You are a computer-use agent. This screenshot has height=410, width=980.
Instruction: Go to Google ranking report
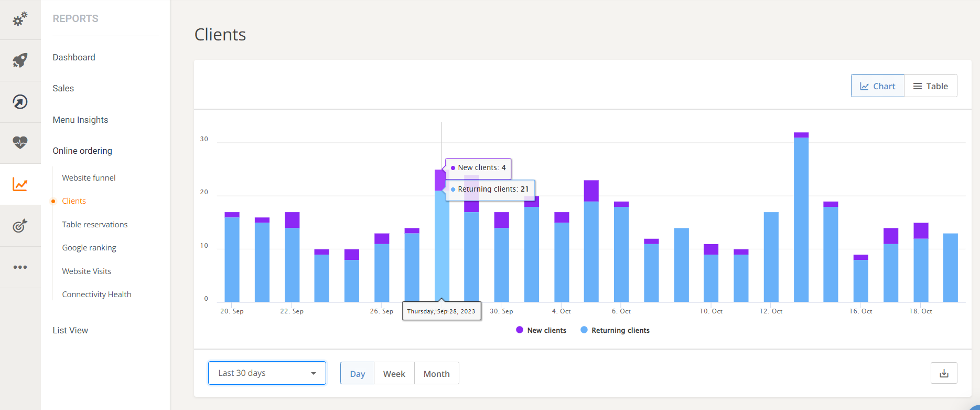[x=89, y=248]
